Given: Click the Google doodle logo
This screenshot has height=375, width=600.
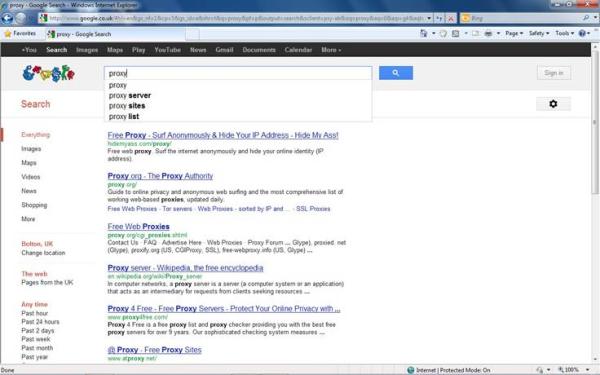Looking at the screenshot, I should 49,73.
